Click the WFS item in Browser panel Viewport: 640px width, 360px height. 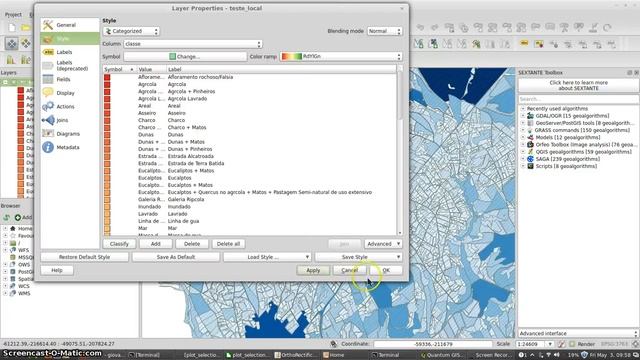(x=24, y=250)
